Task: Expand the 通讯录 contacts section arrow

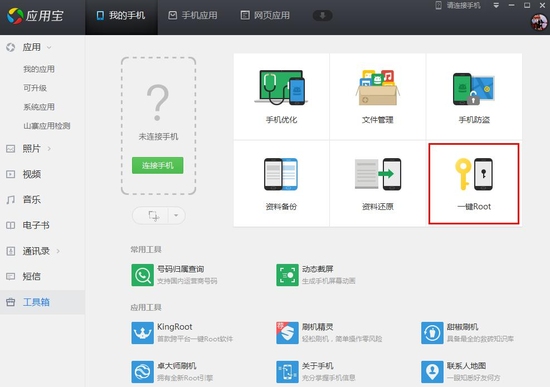Action: click(58, 251)
